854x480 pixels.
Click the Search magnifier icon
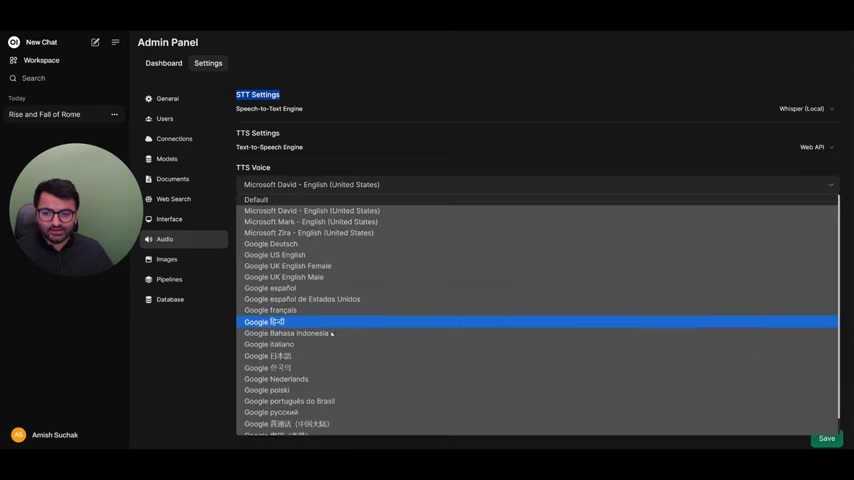[x=13, y=78]
